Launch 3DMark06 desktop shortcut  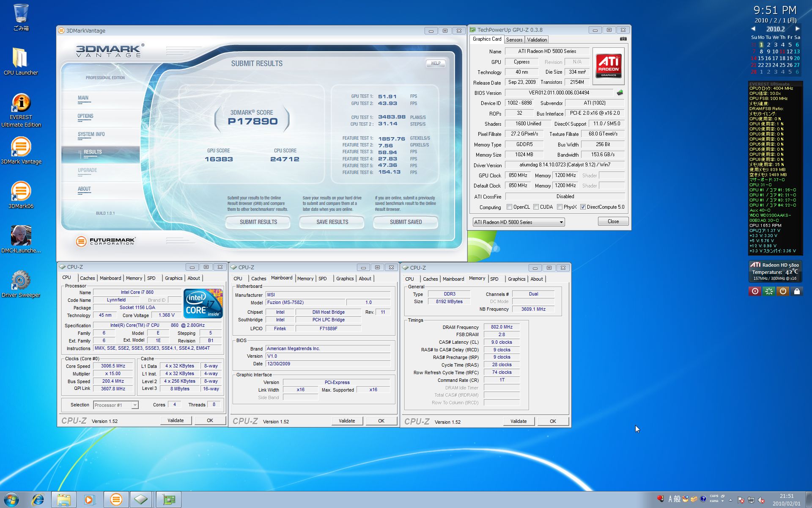[x=21, y=195]
